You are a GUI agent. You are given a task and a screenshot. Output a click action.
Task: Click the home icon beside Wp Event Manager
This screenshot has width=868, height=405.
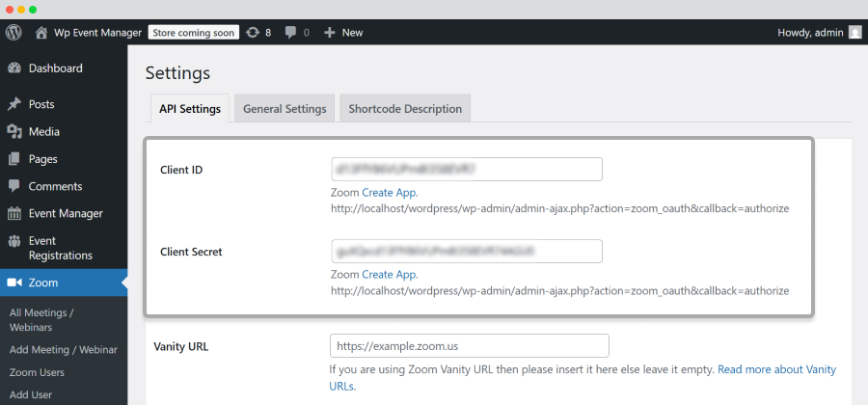pyautogui.click(x=41, y=33)
